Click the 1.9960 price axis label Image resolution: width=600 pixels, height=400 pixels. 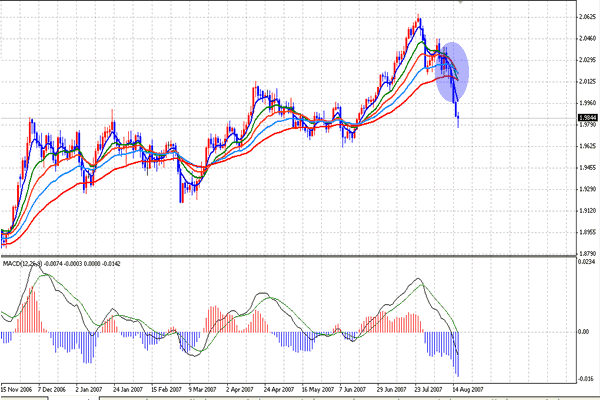[x=587, y=103]
